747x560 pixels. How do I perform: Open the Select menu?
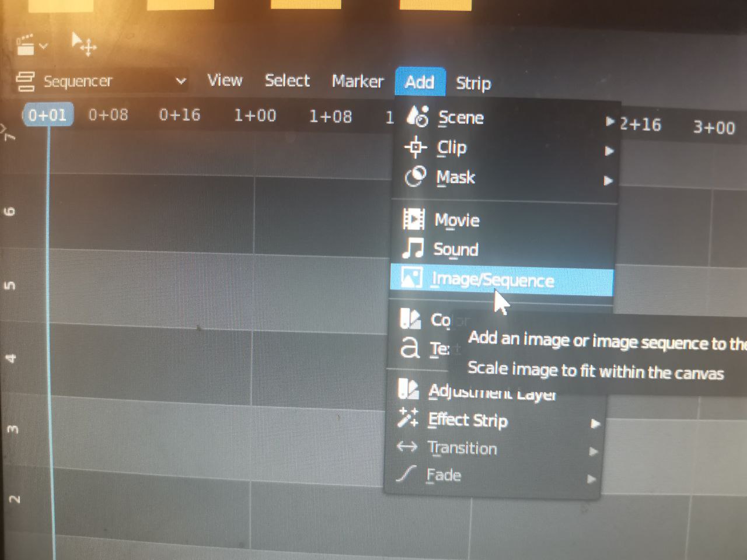click(287, 80)
